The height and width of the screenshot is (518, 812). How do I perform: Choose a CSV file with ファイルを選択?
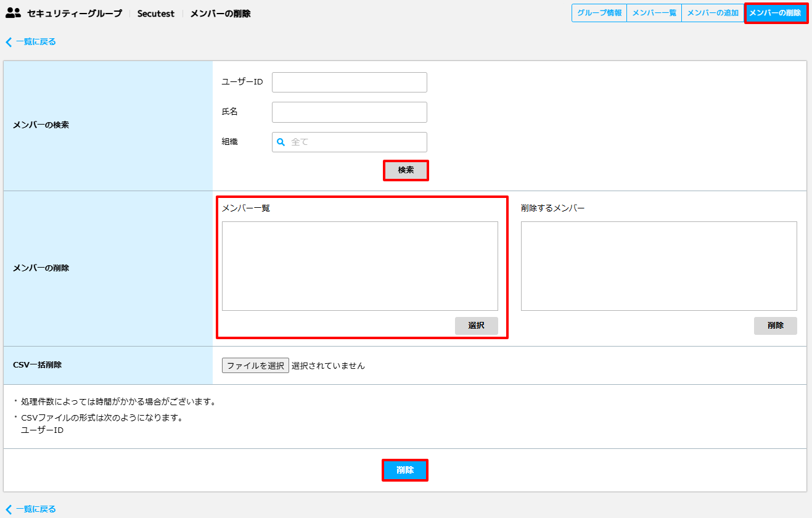click(x=255, y=366)
